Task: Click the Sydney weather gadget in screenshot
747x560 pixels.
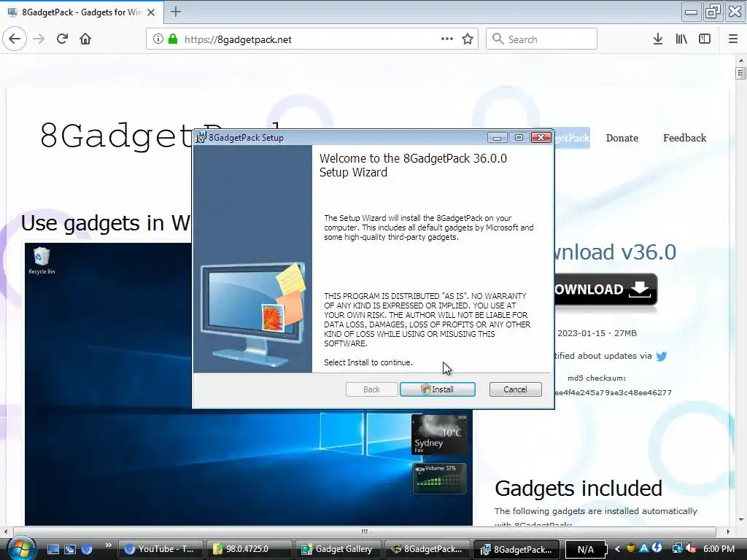Action: coord(439,435)
